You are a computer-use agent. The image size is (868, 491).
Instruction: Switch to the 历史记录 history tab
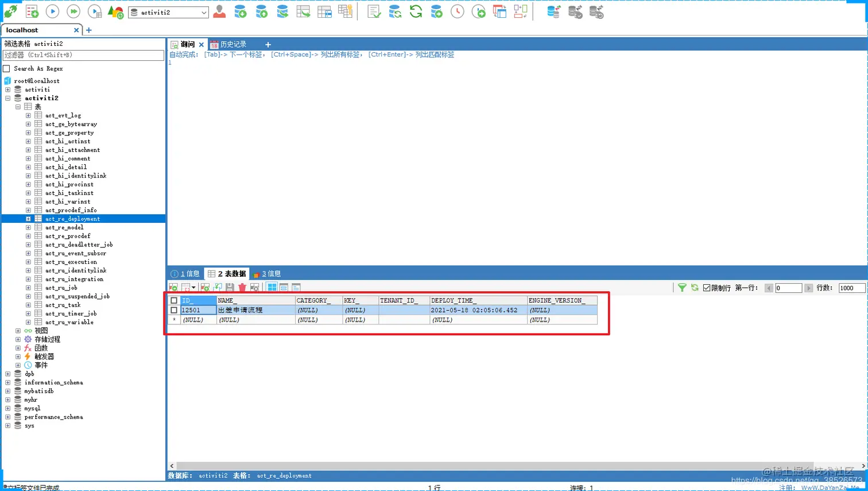click(x=228, y=44)
